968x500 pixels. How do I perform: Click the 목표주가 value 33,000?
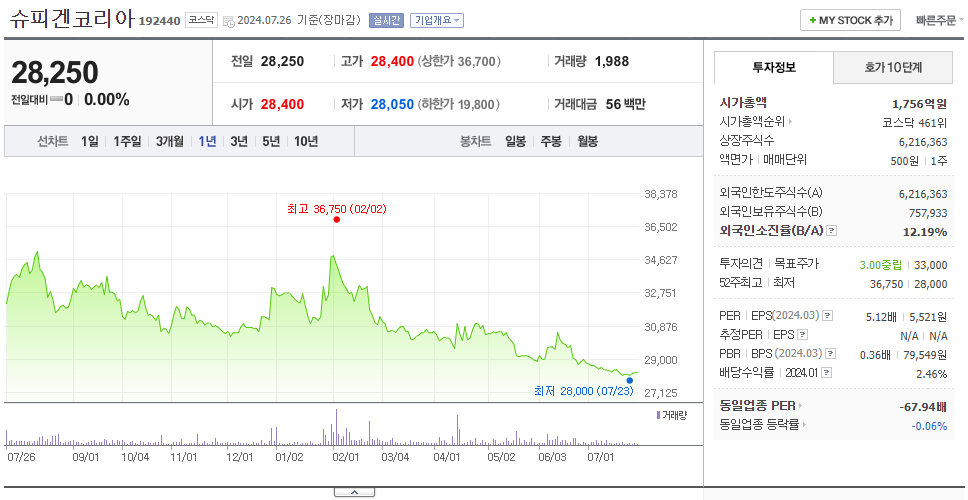(x=931, y=265)
